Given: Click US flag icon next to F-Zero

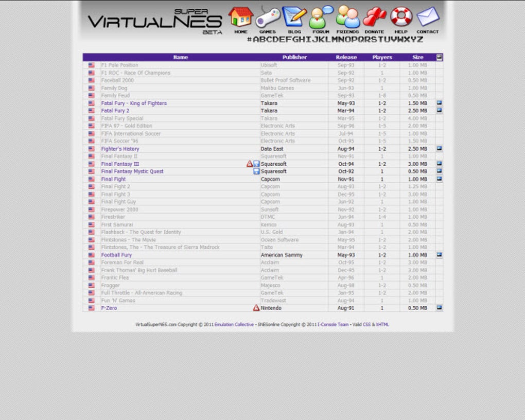Looking at the screenshot, I should tap(92, 308).
